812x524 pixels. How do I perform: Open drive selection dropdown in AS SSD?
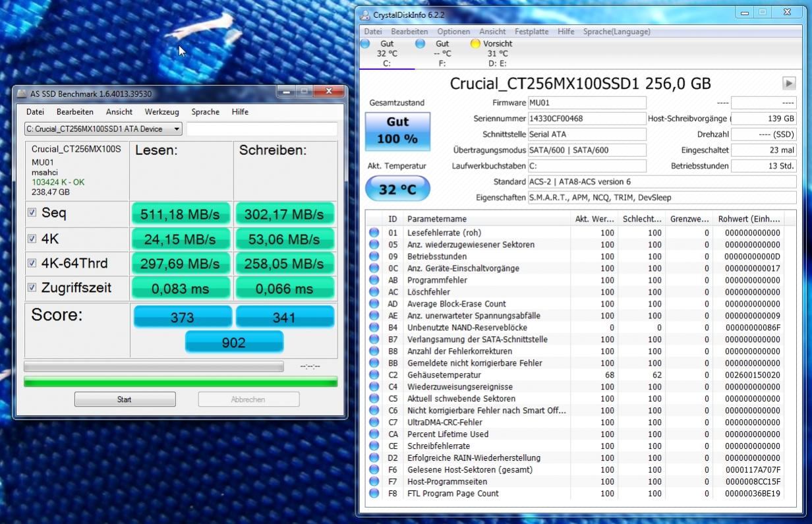[x=103, y=129]
